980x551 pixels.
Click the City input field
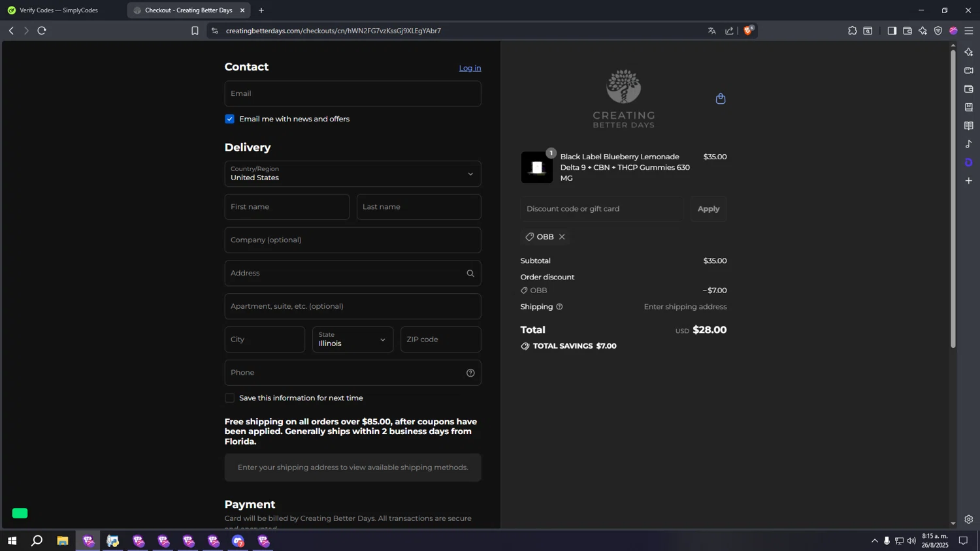pos(265,339)
